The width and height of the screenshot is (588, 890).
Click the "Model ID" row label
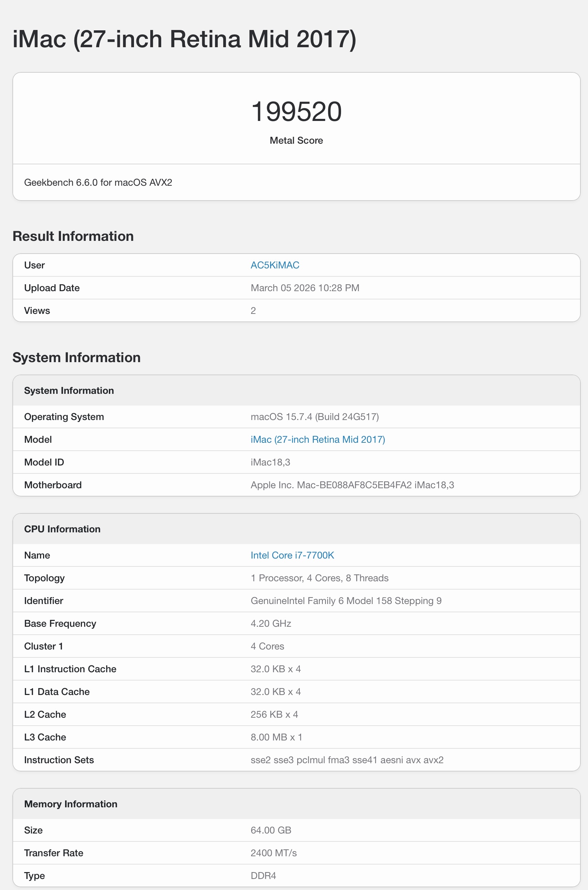[x=44, y=462]
